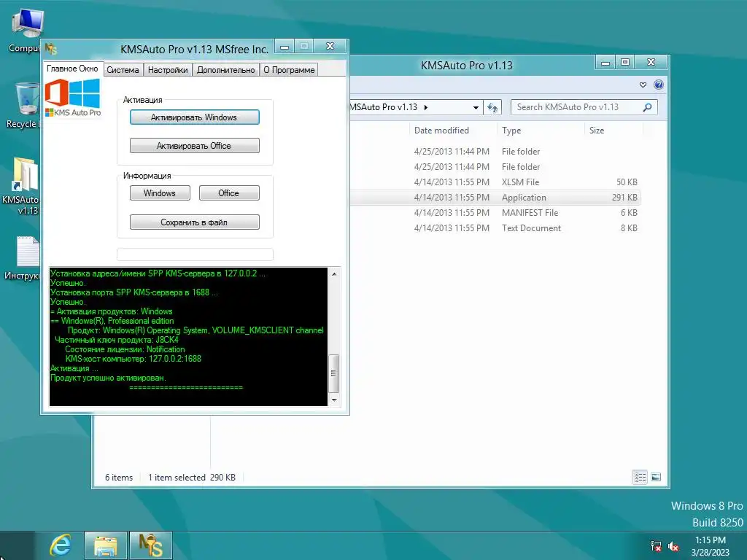Switch to large icons view in Explorer
Viewport: 747px width, 560px height.
656,477
